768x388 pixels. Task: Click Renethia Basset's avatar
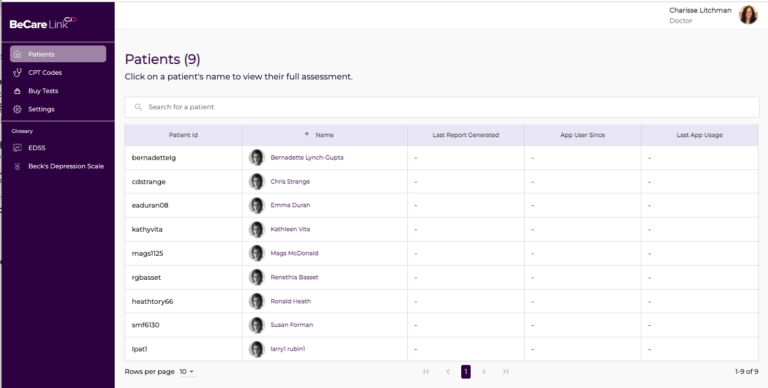click(257, 277)
